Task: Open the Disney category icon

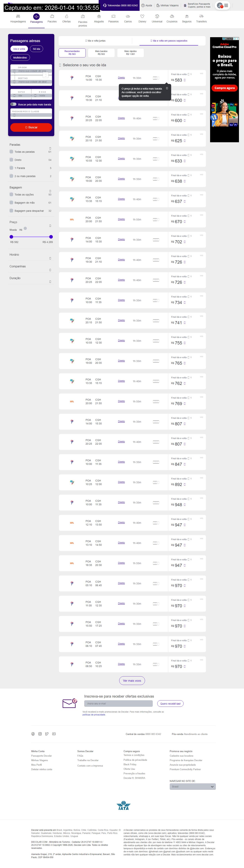Action: [142, 16]
